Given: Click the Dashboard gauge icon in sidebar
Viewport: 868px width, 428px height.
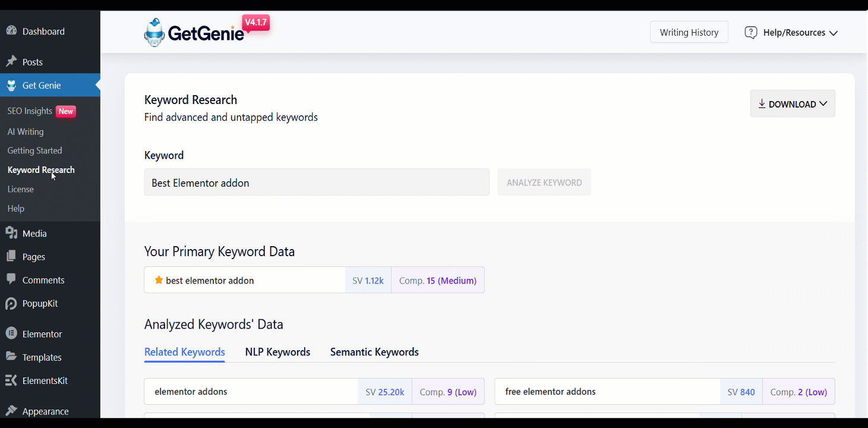Looking at the screenshot, I should 11,31.
